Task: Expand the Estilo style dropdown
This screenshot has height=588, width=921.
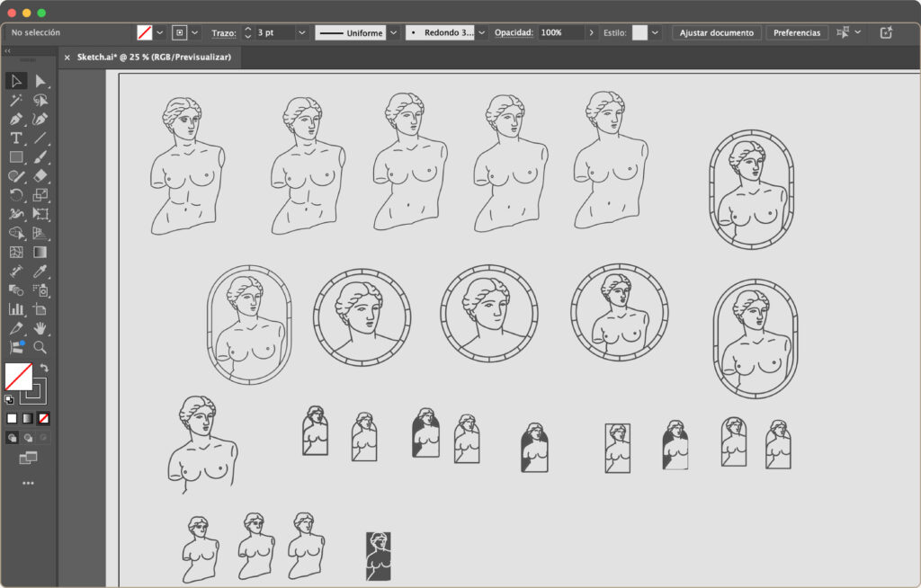Action: (656, 32)
